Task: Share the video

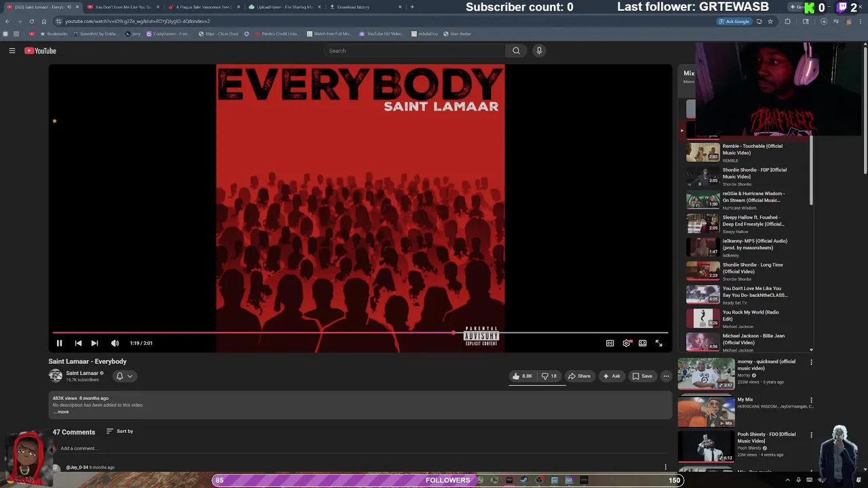Action: coord(580,376)
